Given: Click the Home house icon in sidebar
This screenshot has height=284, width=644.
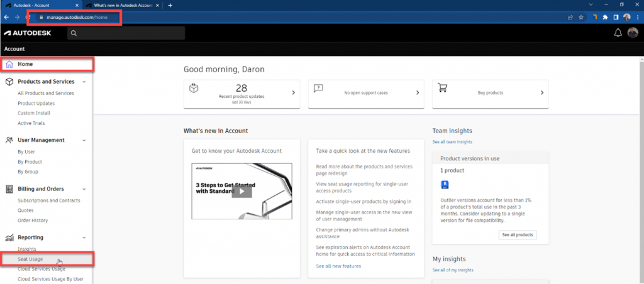Looking at the screenshot, I should click(x=9, y=65).
